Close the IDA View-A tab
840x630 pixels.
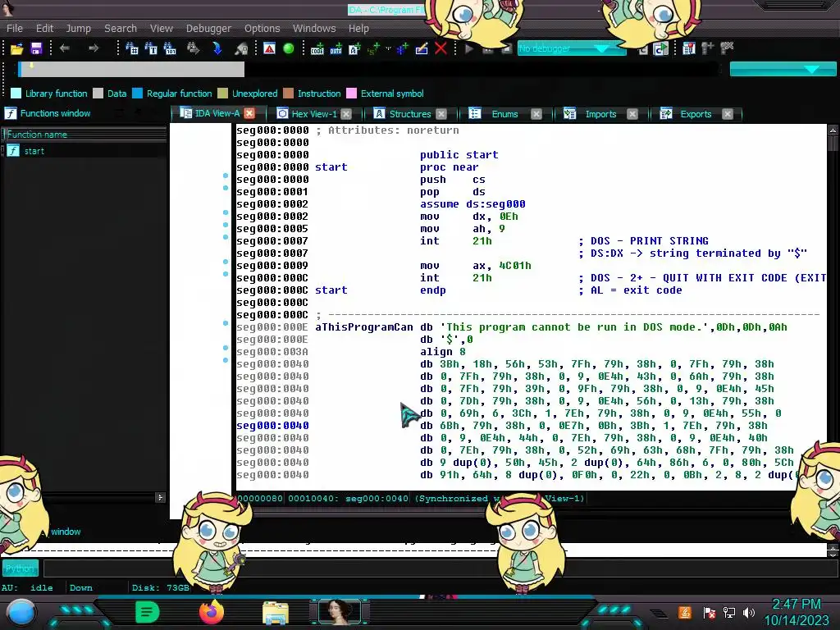pyautogui.click(x=249, y=113)
